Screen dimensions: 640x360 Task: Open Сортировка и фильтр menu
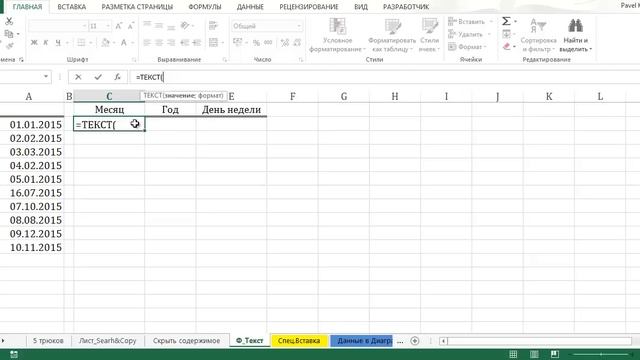[x=538, y=36]
